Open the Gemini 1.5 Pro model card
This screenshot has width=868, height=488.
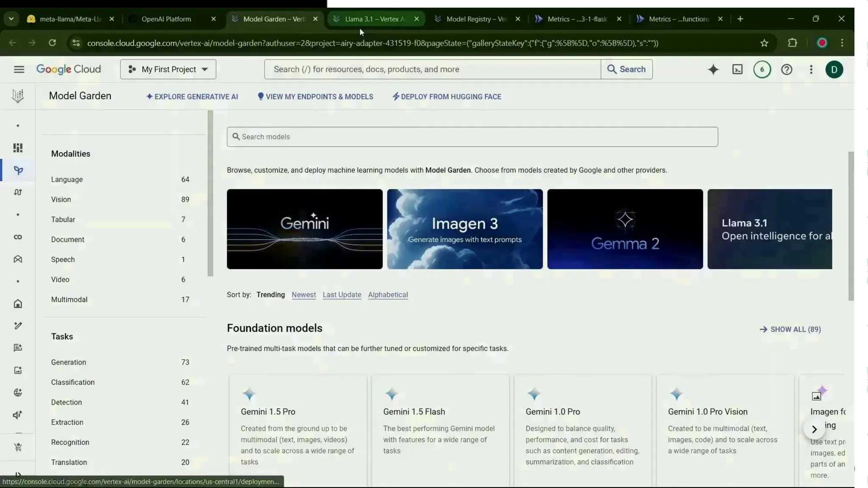coord(298,431)
